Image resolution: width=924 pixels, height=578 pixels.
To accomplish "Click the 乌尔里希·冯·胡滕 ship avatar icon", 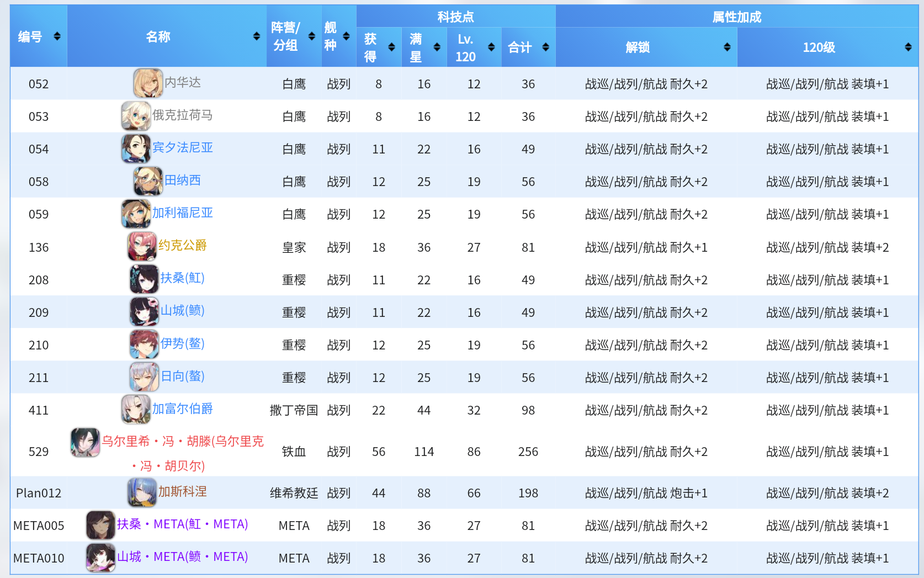I will [x=85, y=442].
